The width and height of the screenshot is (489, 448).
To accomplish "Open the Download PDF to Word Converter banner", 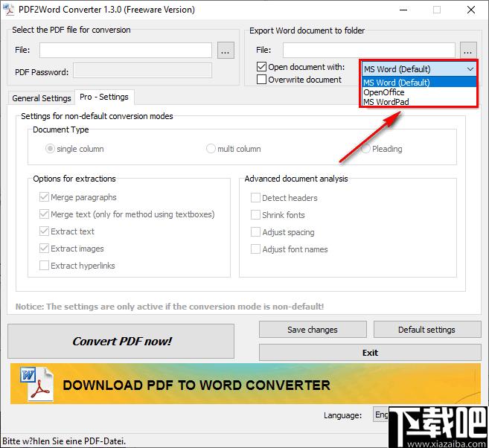I will 246,384.
